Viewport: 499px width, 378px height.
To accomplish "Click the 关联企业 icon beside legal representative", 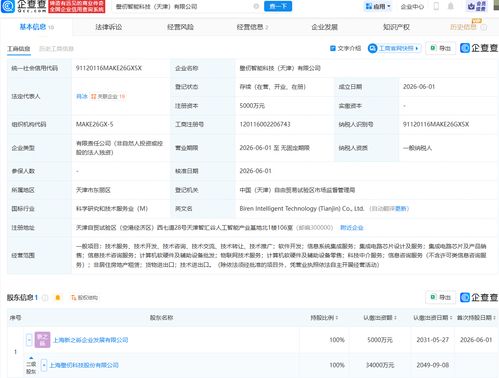I will (x=94, y=96).
